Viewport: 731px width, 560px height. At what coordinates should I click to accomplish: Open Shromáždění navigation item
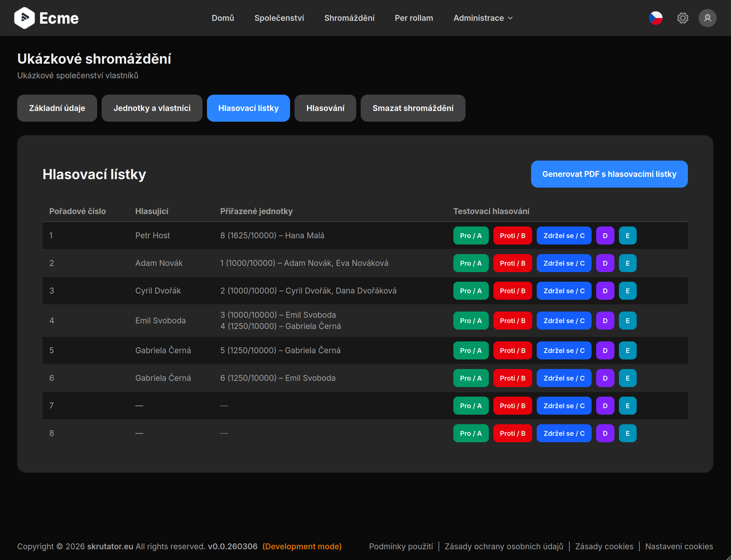[x=349, y=18]
